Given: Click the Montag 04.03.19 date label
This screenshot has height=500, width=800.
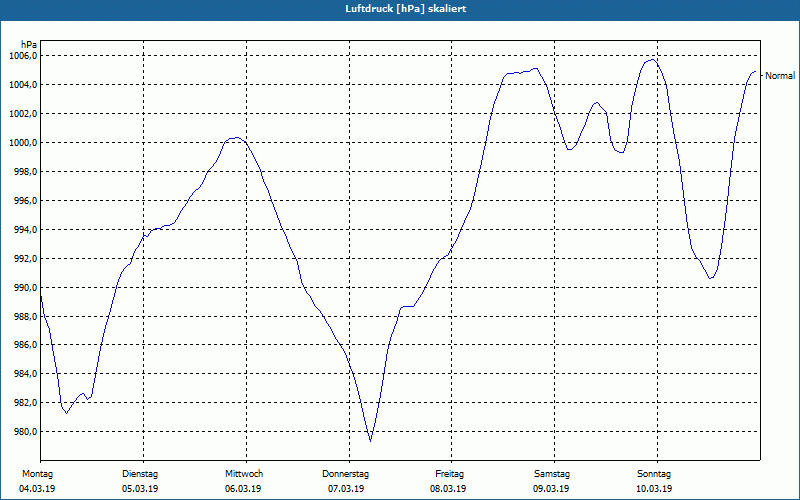Looking at the screenshot, I should (x=37, y=481).
